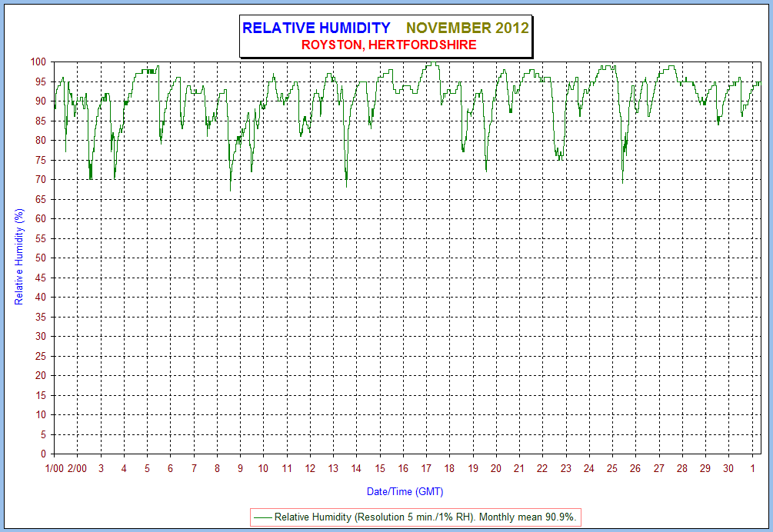Viewport: 773px width, 532px height.
Task: Click the x-axis date label 12
Action: (x=310, y=468)
